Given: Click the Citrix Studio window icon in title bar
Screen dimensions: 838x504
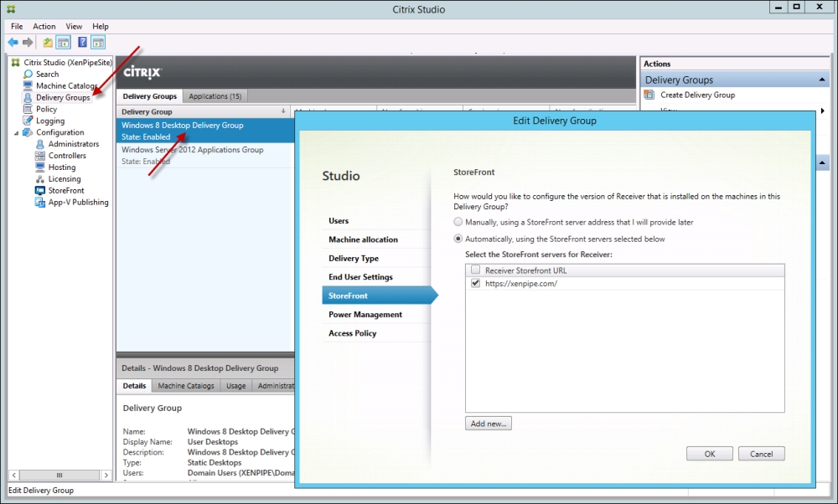Looking at the screenshot, I should click(x=11, y=9).
